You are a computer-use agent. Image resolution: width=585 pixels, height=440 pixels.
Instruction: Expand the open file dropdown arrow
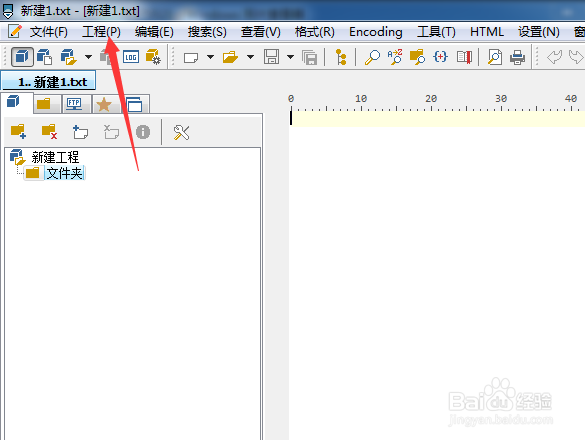coord(250,57)
